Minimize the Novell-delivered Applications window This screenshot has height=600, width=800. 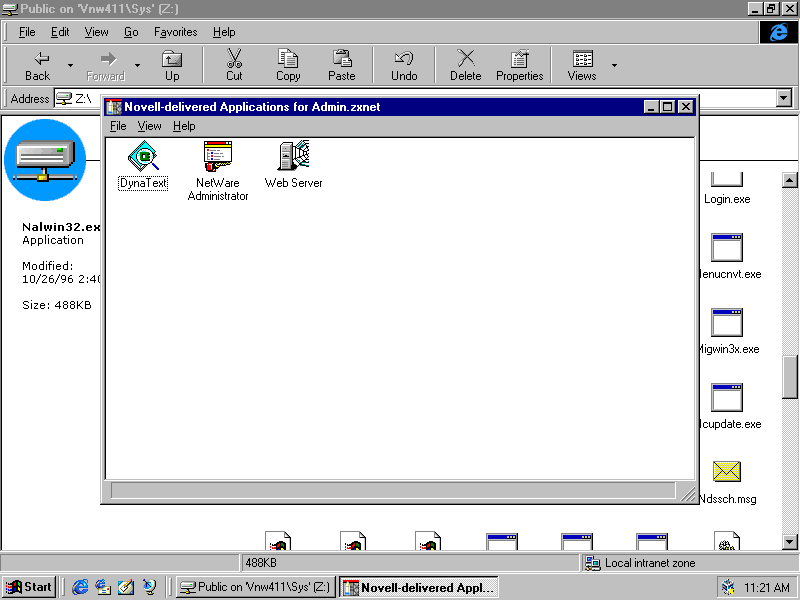651,107
